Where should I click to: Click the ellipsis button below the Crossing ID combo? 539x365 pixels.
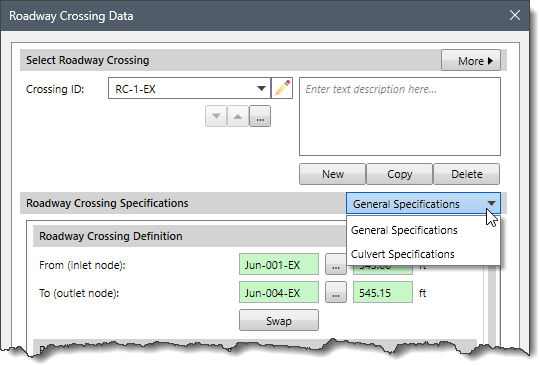[x=260, y=116]
